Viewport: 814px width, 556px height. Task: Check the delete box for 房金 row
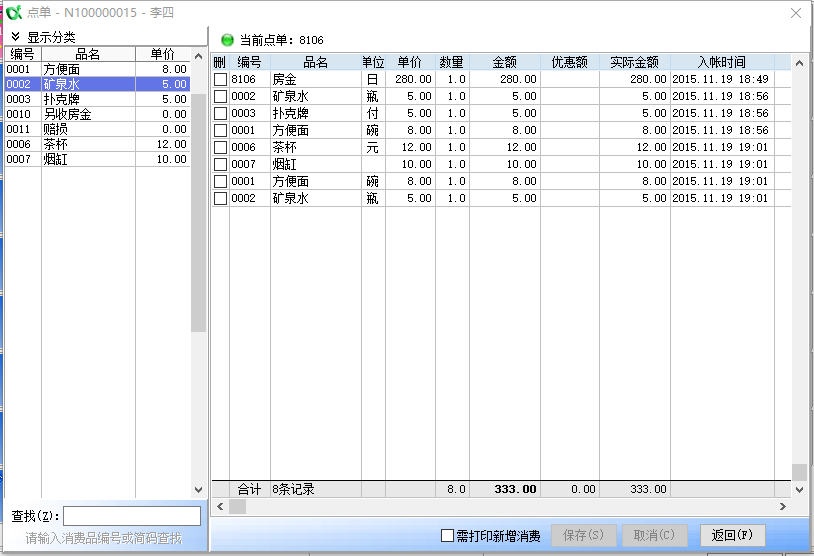pyautogui.click(x=220, y=79)
